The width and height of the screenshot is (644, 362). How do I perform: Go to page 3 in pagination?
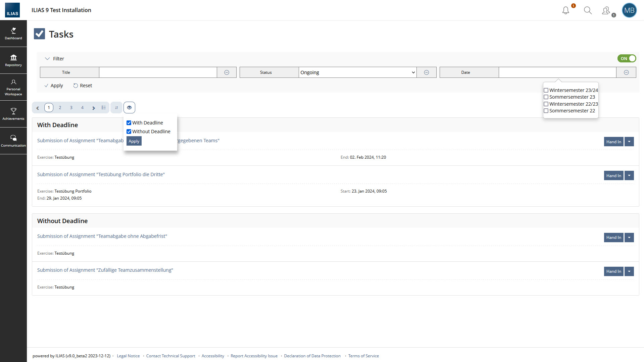[71, 108]
